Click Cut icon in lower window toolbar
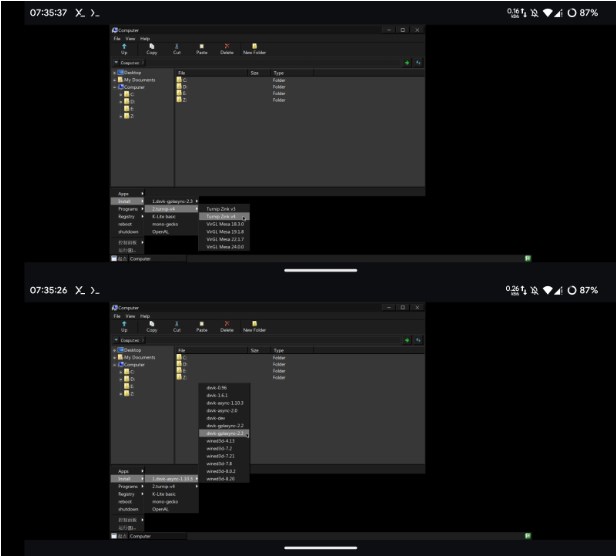This screenshot has width=616, height=556. pos(177,325)
